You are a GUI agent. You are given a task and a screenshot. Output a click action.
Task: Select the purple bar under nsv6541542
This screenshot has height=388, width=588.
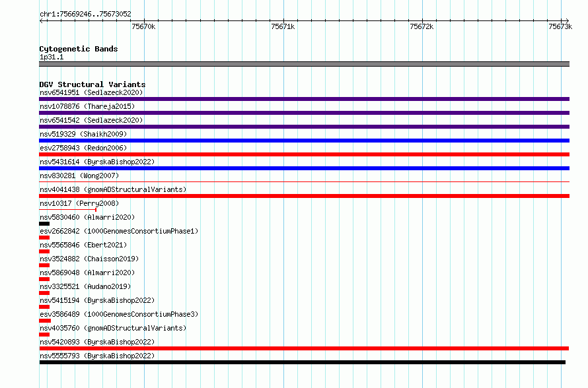pyautogui.click(x=304, y=127)
